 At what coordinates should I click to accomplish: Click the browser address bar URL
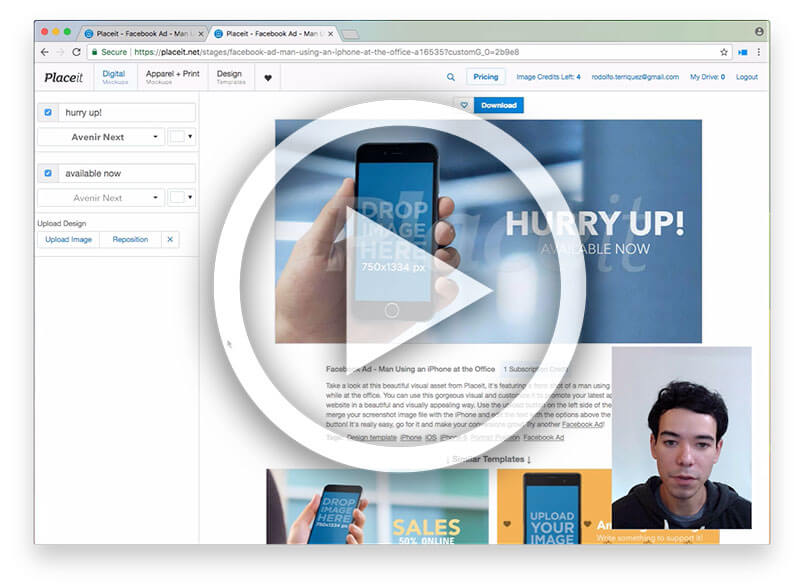coord(327,52)
